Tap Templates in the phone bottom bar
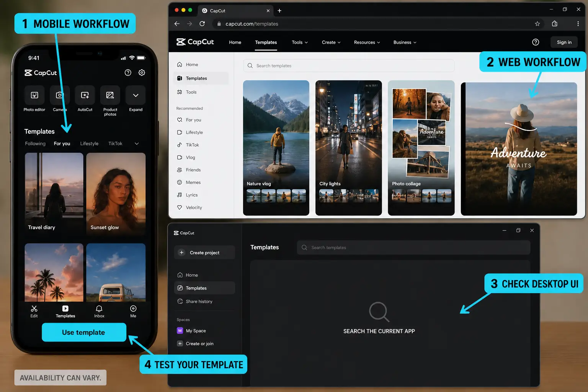Viewport: 588px width, 392px height. (65, 312)
